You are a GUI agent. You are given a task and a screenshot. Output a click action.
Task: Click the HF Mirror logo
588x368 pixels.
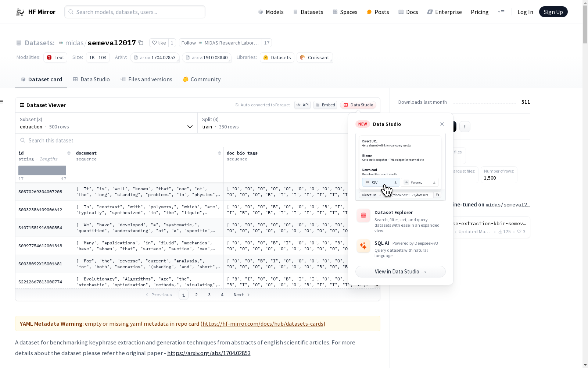click(36, 12)
